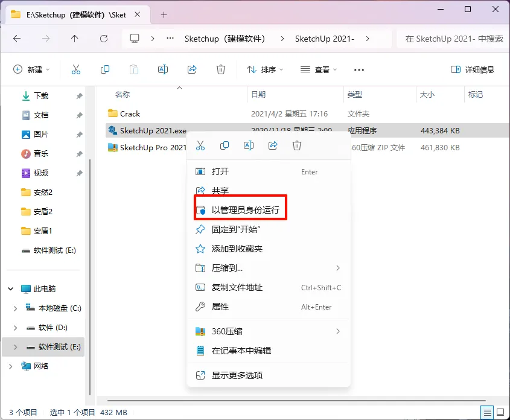Viewport: 510px width, 420px height.
Task: Choose 显示更多选项 menu entry
Action: (269, 375)
